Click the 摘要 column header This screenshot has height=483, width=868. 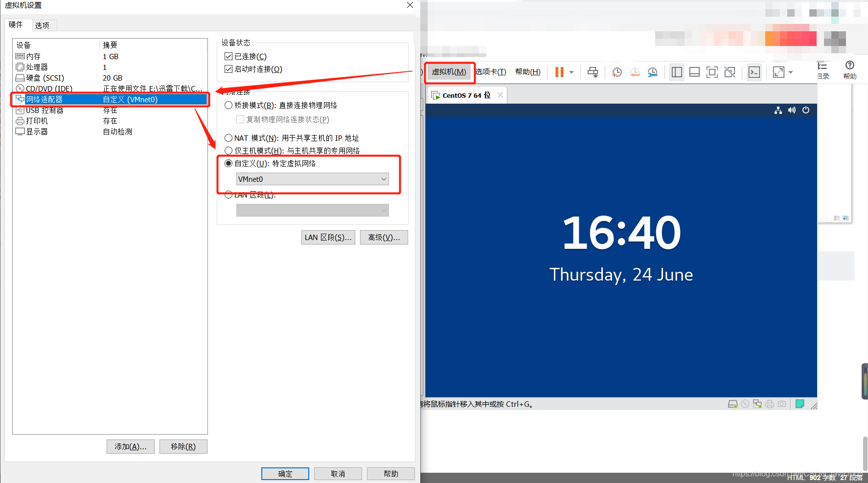pyautogui.click(x=154, y=45)
